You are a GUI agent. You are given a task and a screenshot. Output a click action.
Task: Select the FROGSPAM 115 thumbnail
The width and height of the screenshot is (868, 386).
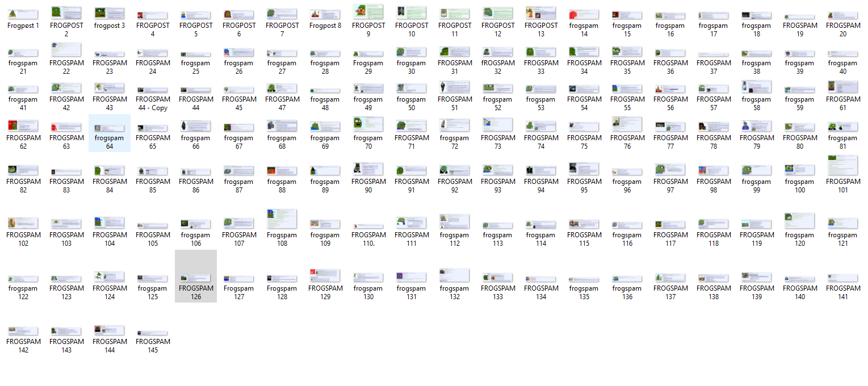tap(584, 224)
